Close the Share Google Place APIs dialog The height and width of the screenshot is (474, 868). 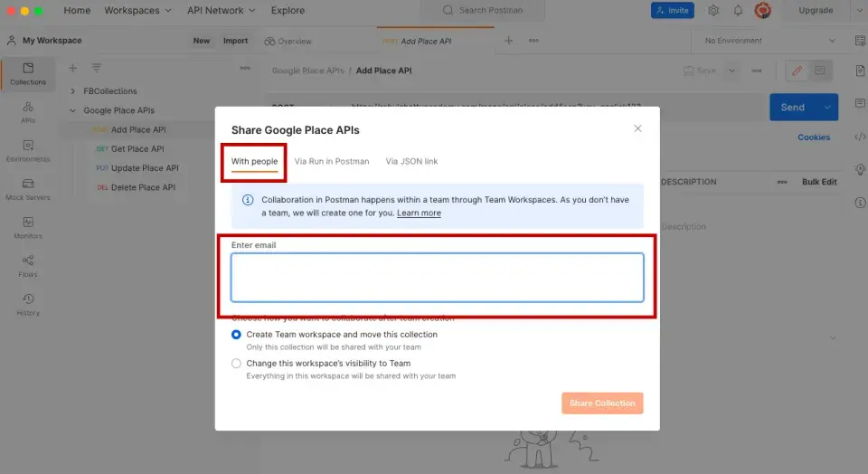tap(637, 128)
